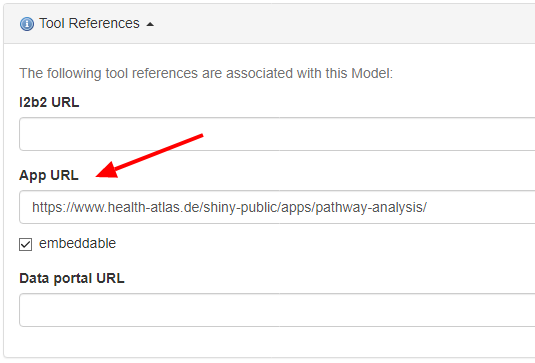Place cursor at https:// start of App URL
This screenshot has width=535, height=363.
point(32,207)
